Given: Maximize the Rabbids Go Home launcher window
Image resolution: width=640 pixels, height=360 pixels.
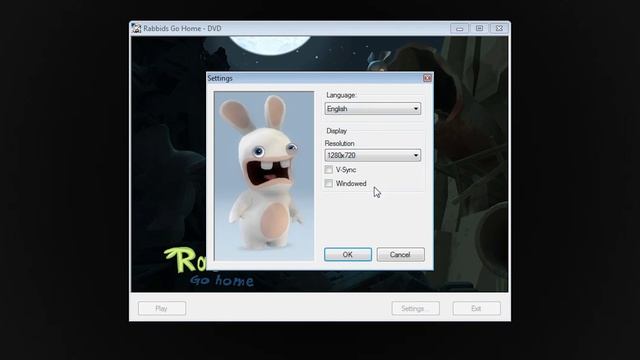Looking at the screenshot, I should point(479,28).
